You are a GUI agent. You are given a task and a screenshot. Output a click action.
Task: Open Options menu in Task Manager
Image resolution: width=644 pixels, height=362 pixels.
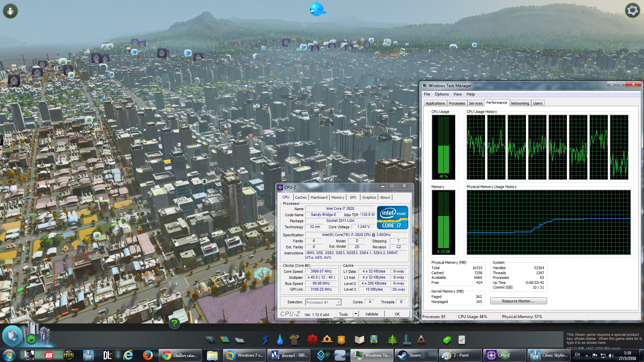point(441,94)
